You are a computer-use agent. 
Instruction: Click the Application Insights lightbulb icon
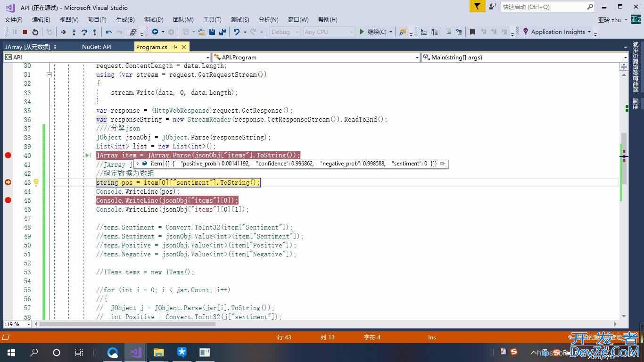pos(526,32)
